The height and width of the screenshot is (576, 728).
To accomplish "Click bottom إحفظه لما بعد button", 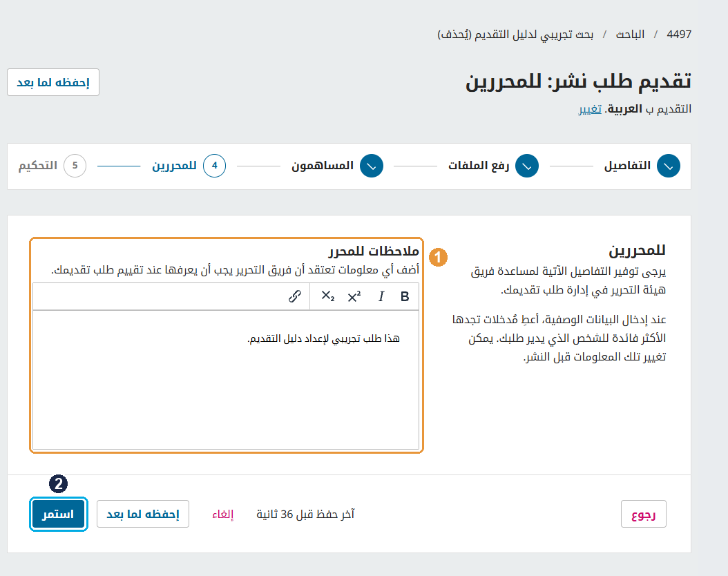I will pos(143,514).
